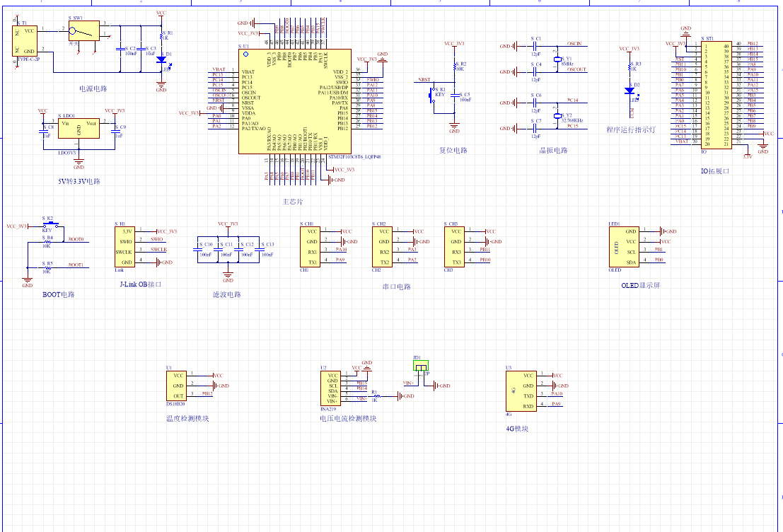This screenshot has height=532, width=783.
Task: Select the J-Link header S_H1
Action: point(124,247)
